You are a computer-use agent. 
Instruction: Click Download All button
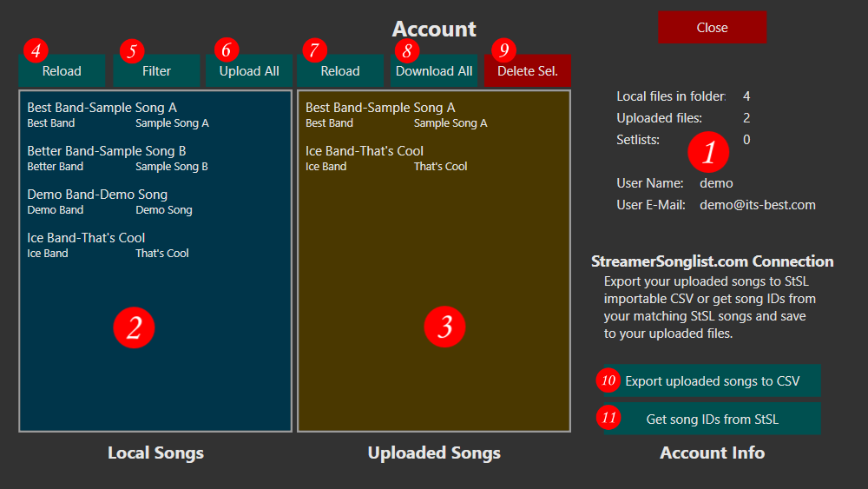(434, 71)
